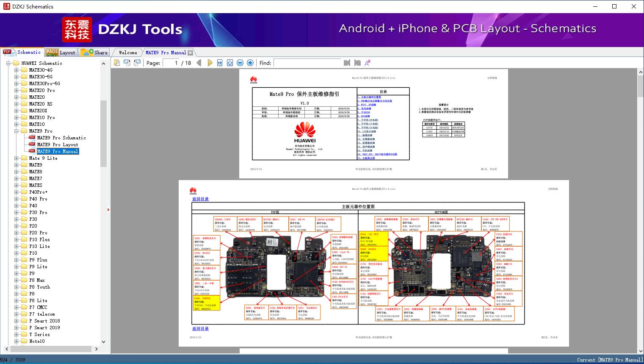Click the Y Series folder icon

(x=24, y=334)
